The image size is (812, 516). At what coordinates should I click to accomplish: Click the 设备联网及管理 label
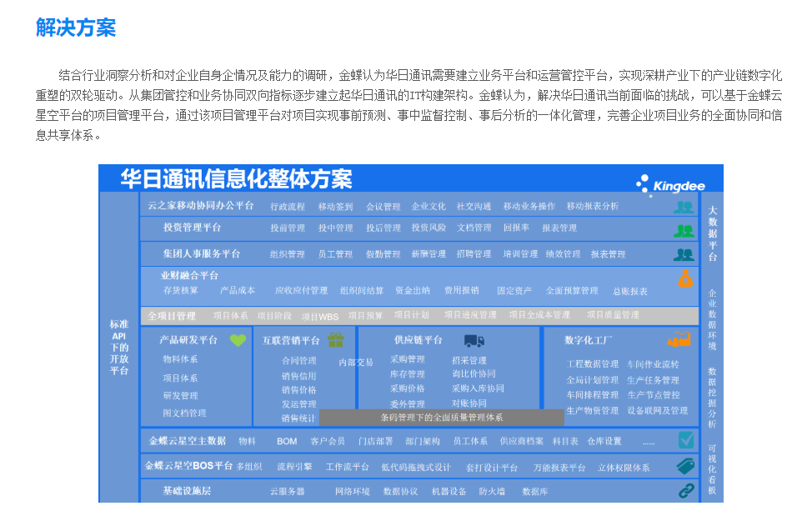point(657,410)
